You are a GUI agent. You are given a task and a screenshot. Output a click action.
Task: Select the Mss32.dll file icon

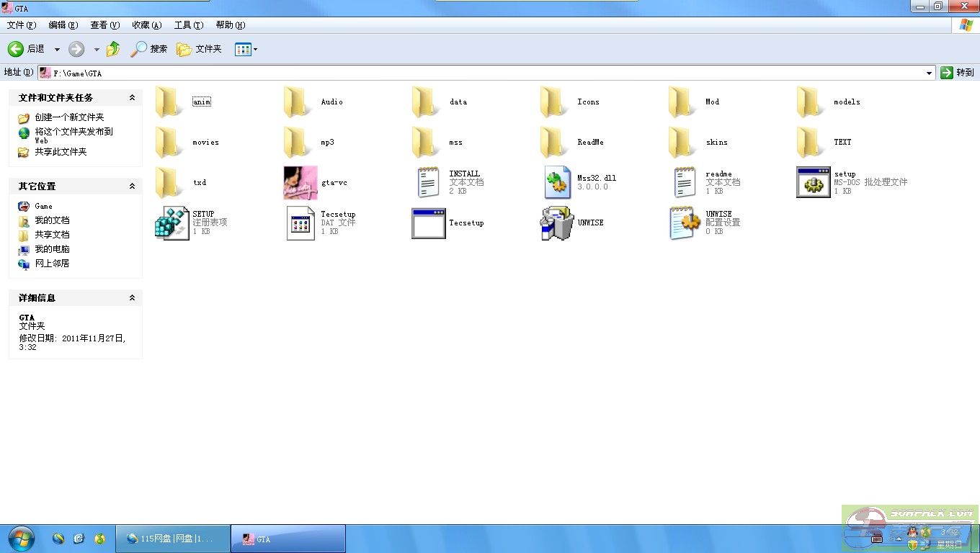pos(557,183)
